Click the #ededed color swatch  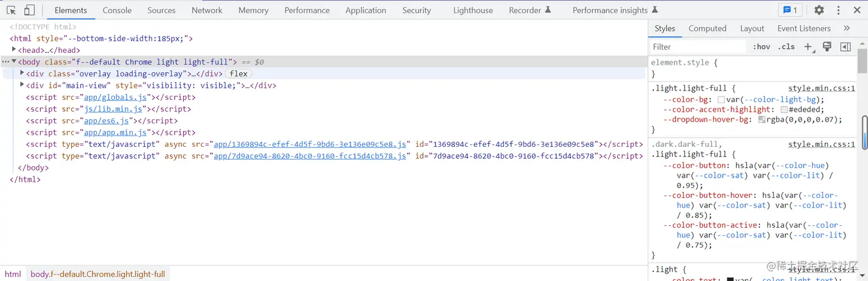784,110
